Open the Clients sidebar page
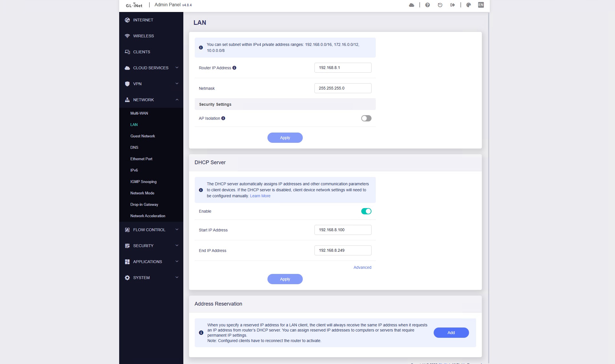The width and height of the screenshot is (615, 364). (141, 52)
